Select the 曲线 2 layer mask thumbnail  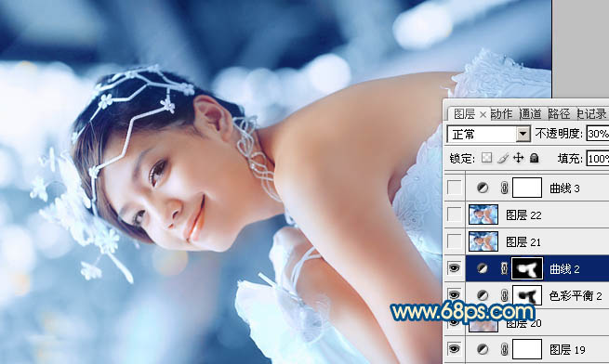[527, 268]
